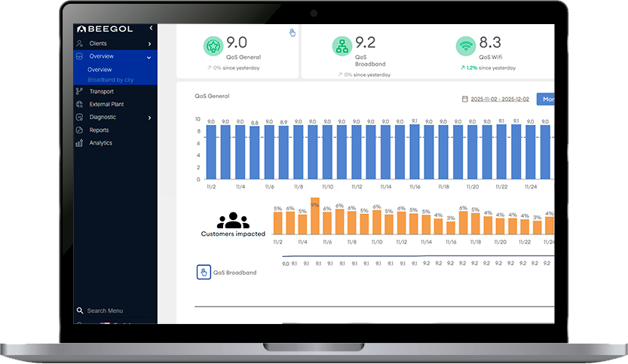Open Broadband by city page
Image resolution: width=628 pixels, height=364 pixels.
click(x=110, y=79)
